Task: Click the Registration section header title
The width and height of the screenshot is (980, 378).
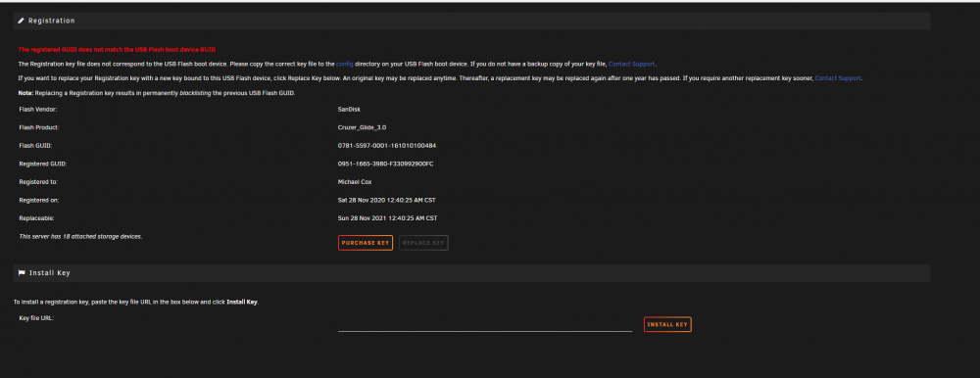Action: (x=51, y=21)
